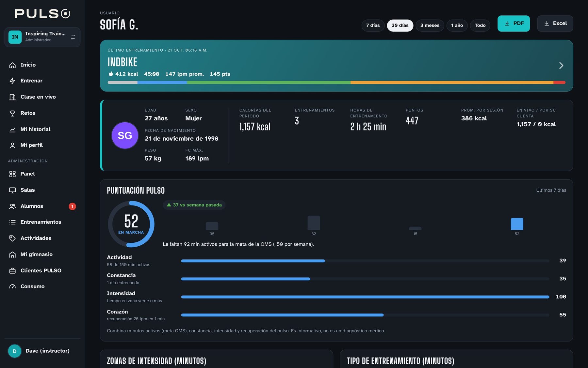Open the Dave (instructor) account menu
The image size is (588, 368).
(x=42, y=351)
